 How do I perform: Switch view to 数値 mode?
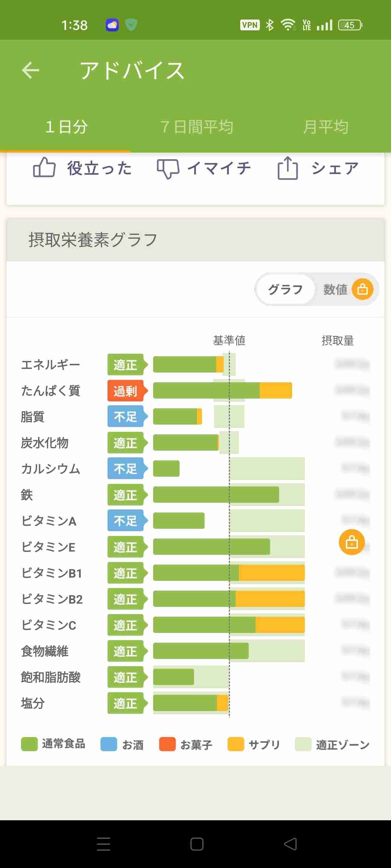point(335,289)
